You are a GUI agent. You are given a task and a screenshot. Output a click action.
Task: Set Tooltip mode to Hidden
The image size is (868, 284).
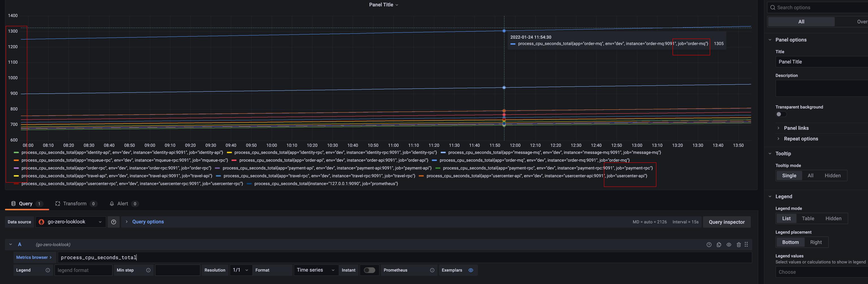coord(833,176)
